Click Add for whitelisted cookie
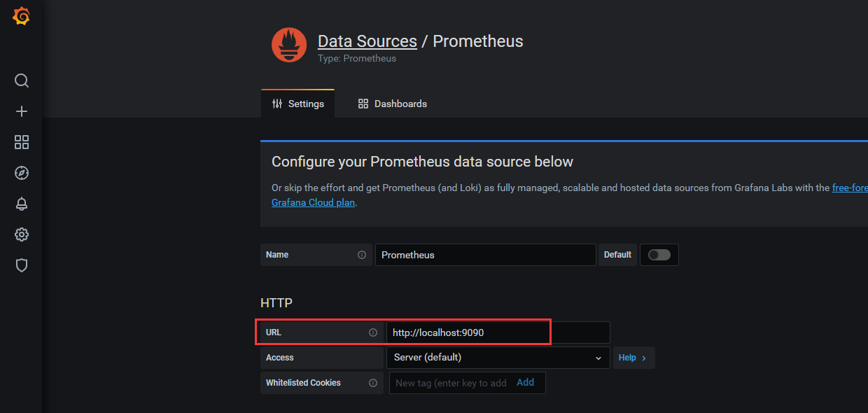868x413 pixels. [x=525, y=382]
